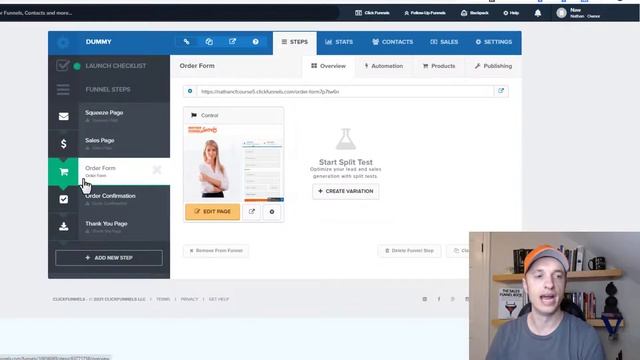Click the funnel settings gear beside DUMMY

(63, 42)
